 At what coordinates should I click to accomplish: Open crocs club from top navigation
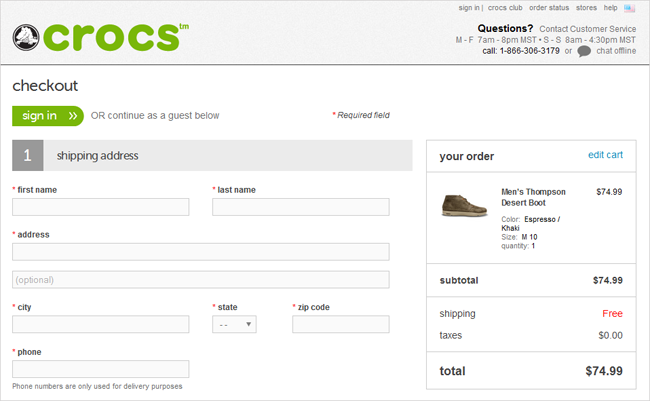[505, 8]
